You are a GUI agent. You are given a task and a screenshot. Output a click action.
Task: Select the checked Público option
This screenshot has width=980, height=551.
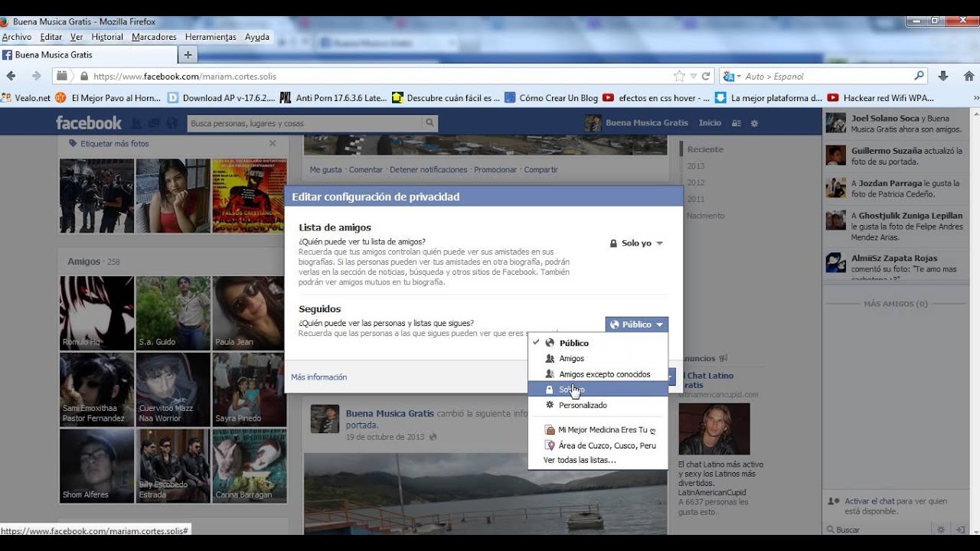(x=598, y=343)
